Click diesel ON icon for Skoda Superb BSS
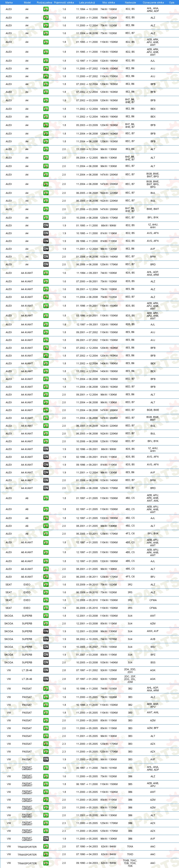Viewport: 179px width, 868px height. [x=46, y=662]
